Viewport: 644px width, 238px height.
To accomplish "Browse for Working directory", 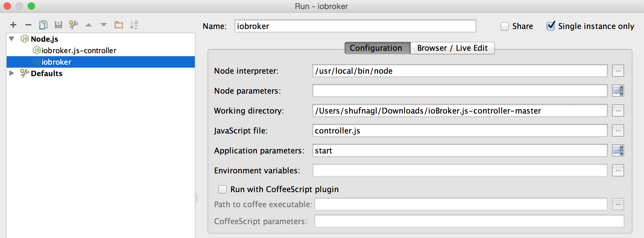I will [618, 111].
